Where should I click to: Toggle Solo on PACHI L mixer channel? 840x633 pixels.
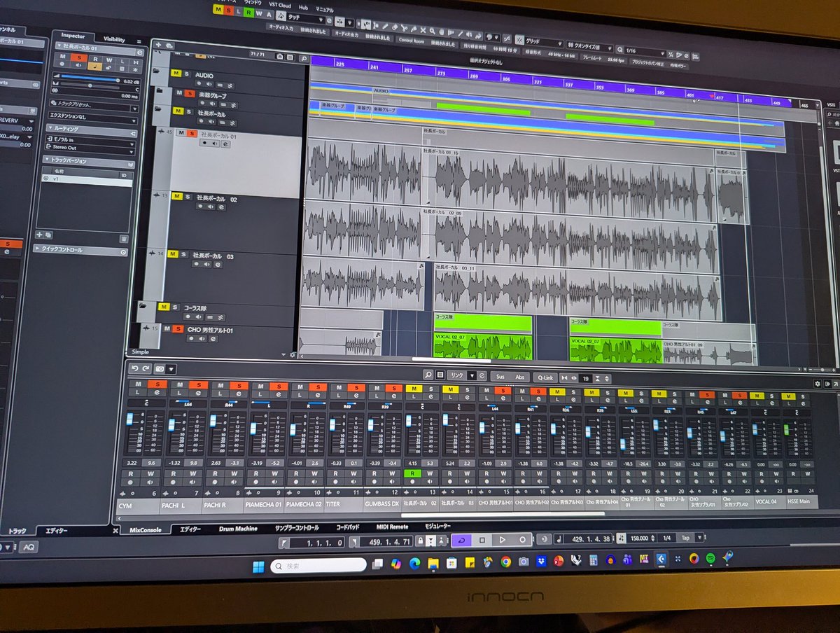point(198,384)
